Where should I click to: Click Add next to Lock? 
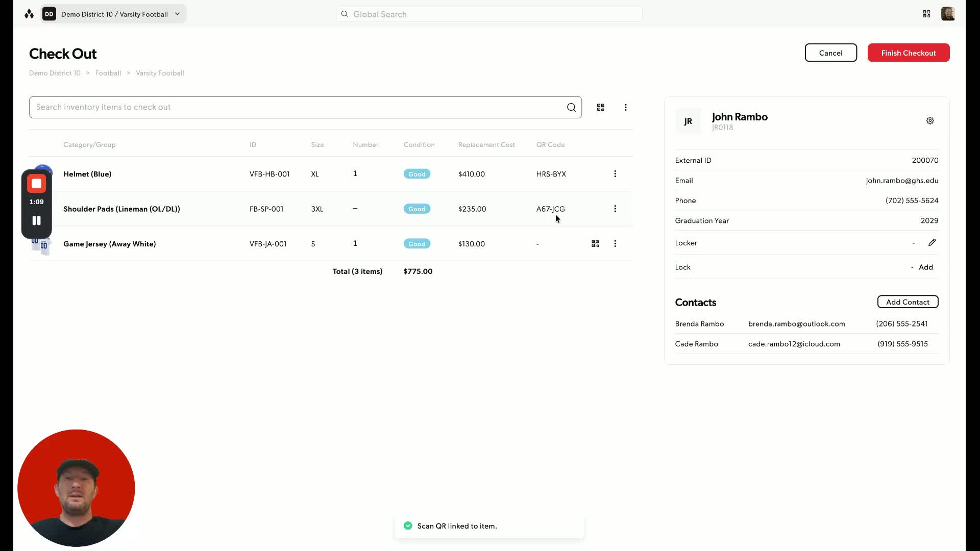[x=925, y=267]
